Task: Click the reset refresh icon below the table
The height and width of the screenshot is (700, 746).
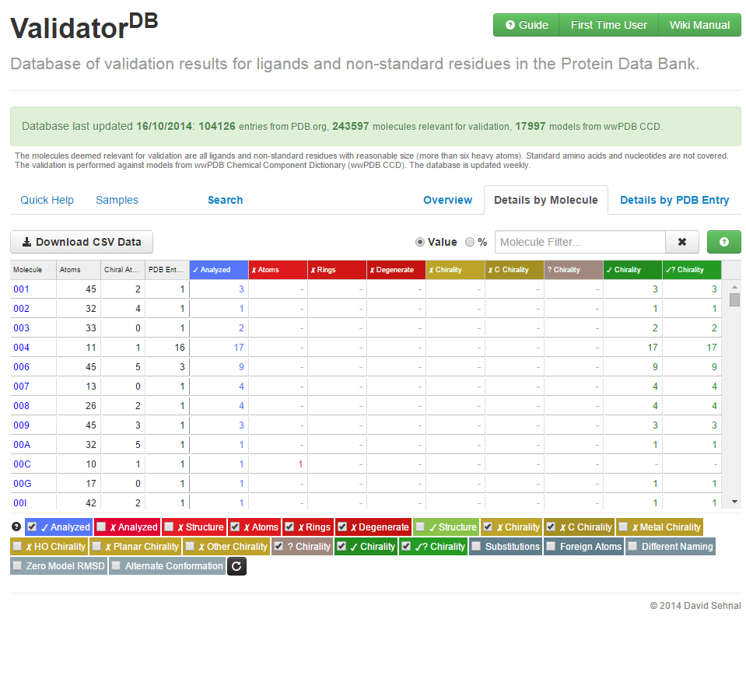Action: (236, 566)
